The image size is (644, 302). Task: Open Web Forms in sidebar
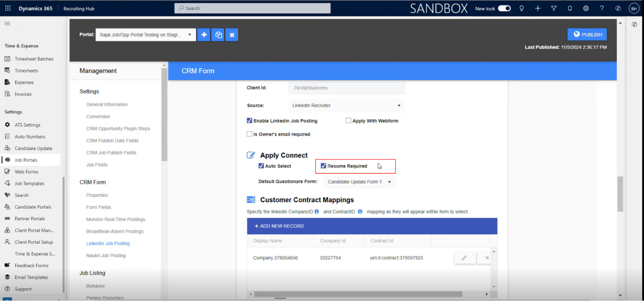26,172
